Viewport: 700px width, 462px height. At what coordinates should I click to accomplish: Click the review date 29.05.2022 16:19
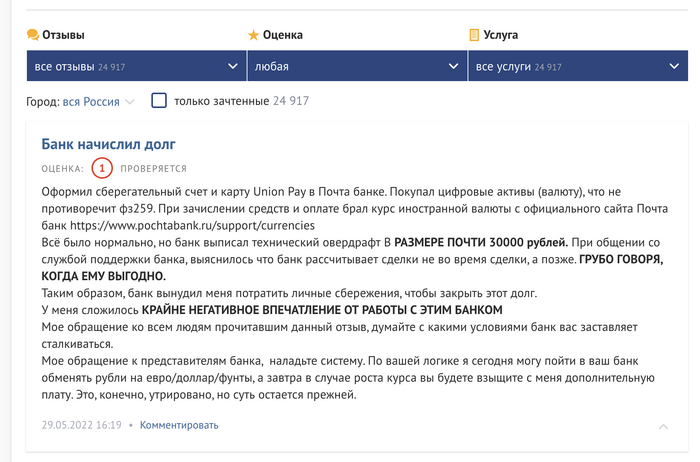[81, 425]
